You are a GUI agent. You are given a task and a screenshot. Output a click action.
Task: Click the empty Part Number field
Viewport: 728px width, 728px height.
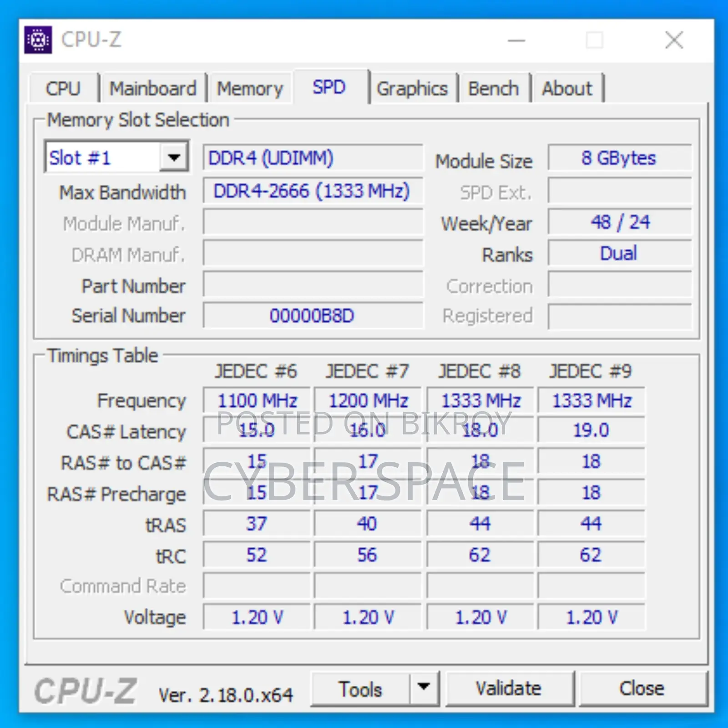coord(313,285)
